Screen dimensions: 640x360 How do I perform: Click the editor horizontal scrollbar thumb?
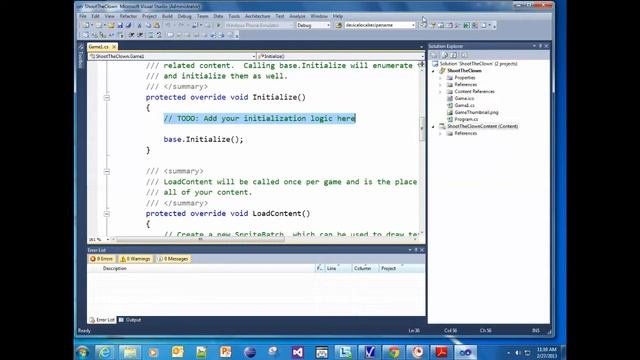pos(200,240)
